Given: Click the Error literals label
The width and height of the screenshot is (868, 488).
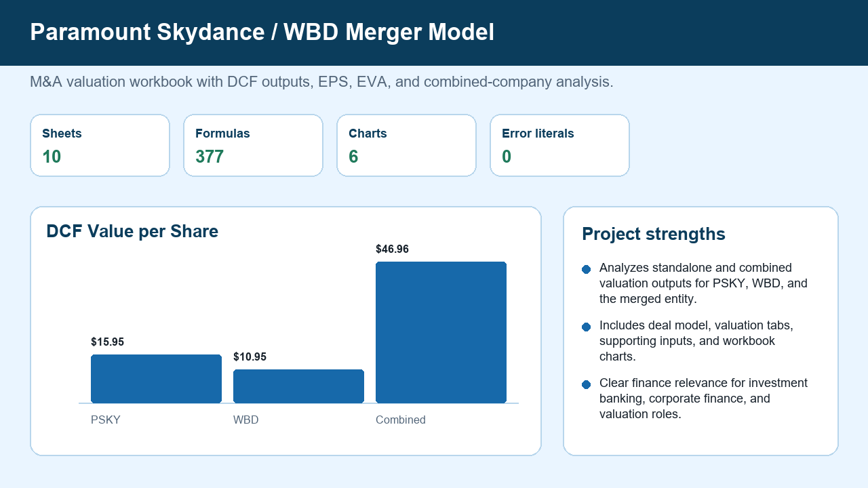Looking at the screenshot, I should (x=538, y=134).
